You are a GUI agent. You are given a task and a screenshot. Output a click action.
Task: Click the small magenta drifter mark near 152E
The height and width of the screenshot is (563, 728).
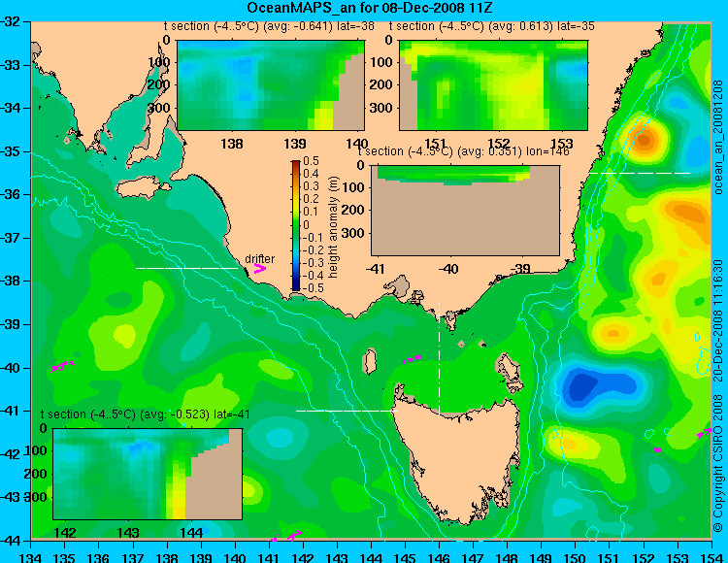[657, 449]
